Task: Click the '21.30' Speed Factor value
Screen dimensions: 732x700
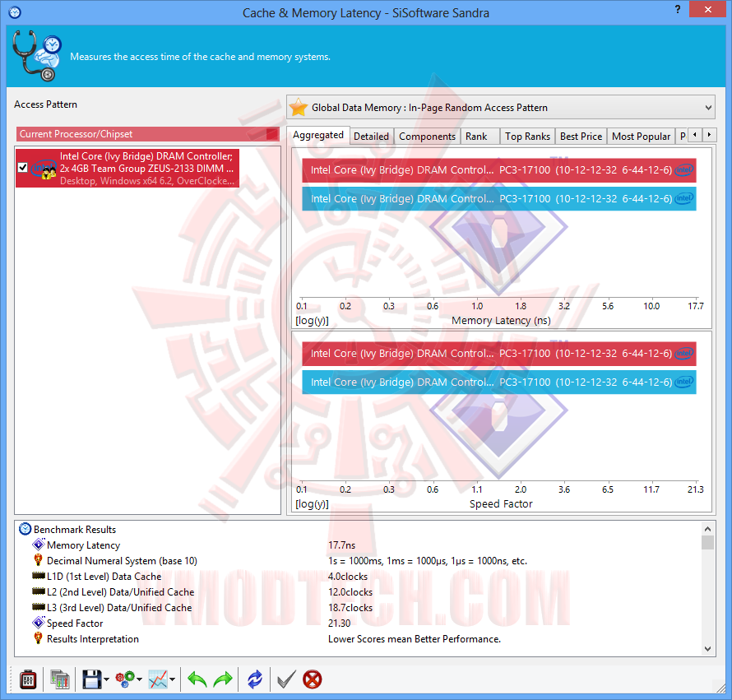Action: click(340, 624)
